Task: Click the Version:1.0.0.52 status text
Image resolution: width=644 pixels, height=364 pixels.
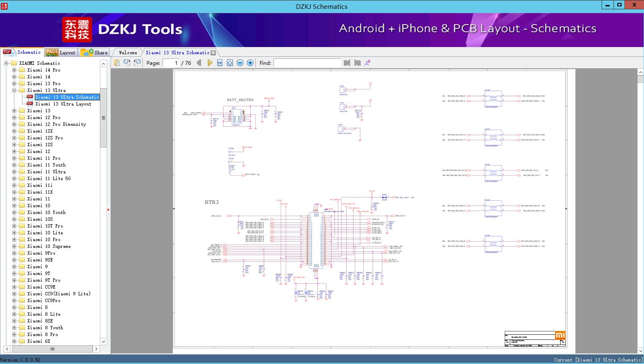Action: [20, 360]
